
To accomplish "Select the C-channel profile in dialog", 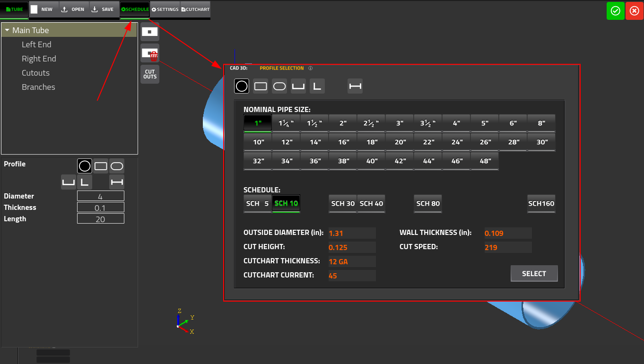I will coord(298,86).
